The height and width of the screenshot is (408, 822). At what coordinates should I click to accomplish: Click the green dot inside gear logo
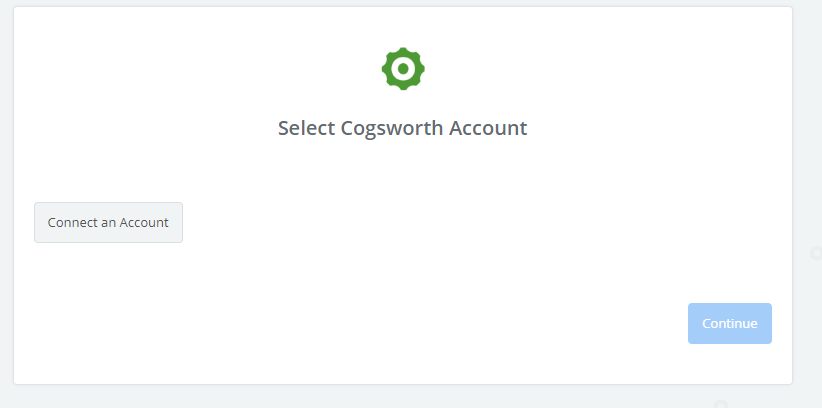point(403,69)
